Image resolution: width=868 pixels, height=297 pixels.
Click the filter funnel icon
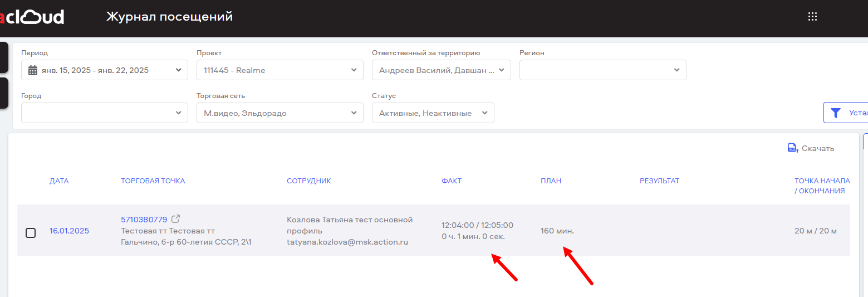point(835,113)
